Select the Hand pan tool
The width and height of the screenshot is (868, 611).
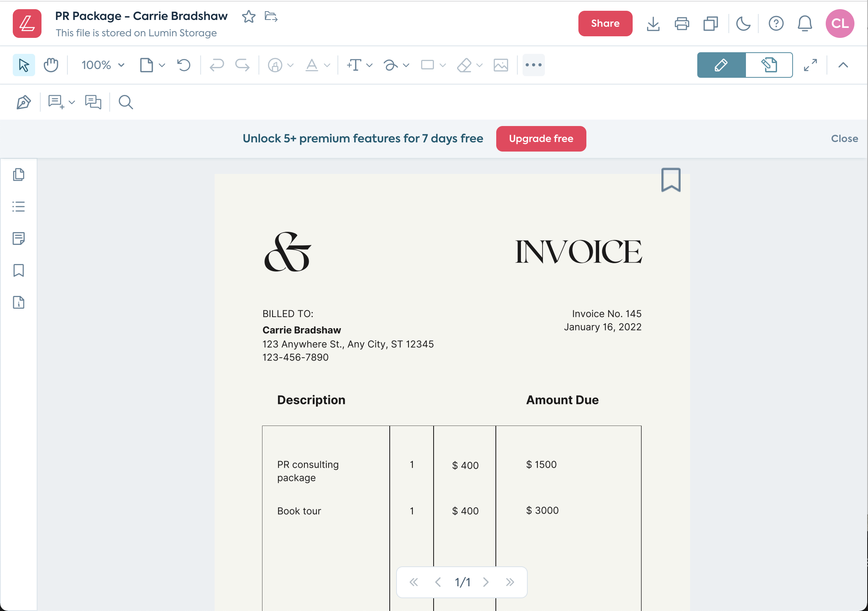[x=51, y=65]
